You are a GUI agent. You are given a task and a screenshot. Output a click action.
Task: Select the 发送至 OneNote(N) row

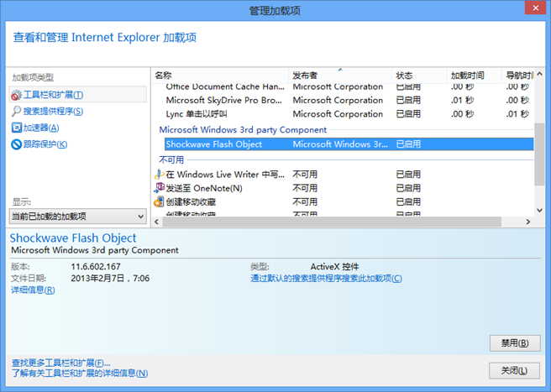coord(343,188)
